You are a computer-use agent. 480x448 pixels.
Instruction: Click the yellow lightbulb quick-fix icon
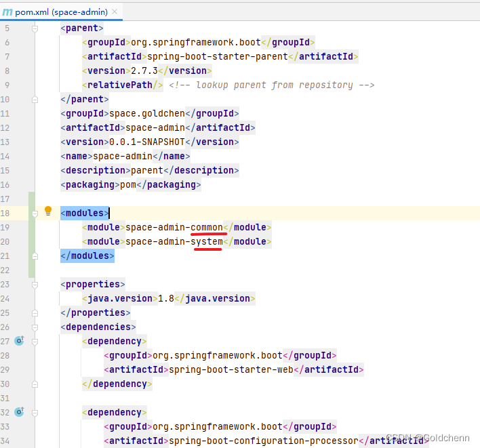pos(48,211)
